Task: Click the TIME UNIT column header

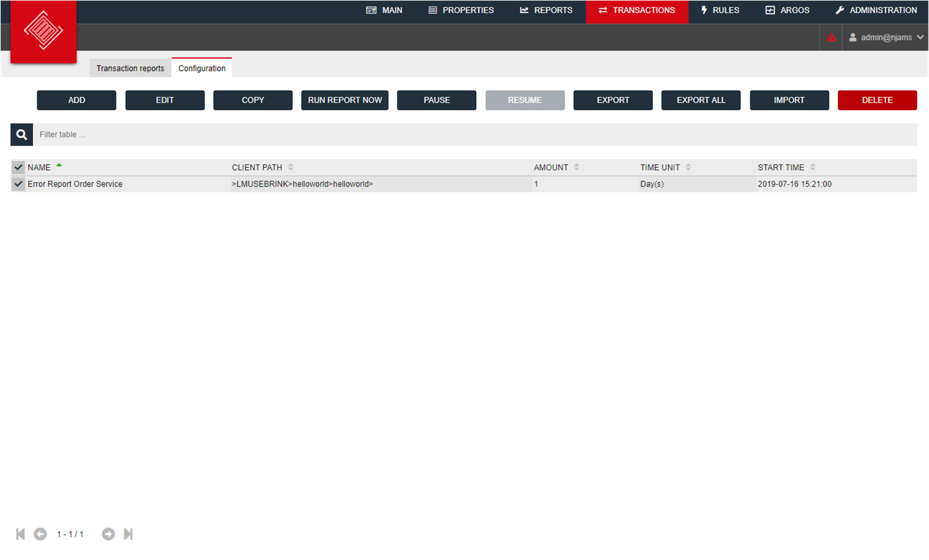Action: 660,168
